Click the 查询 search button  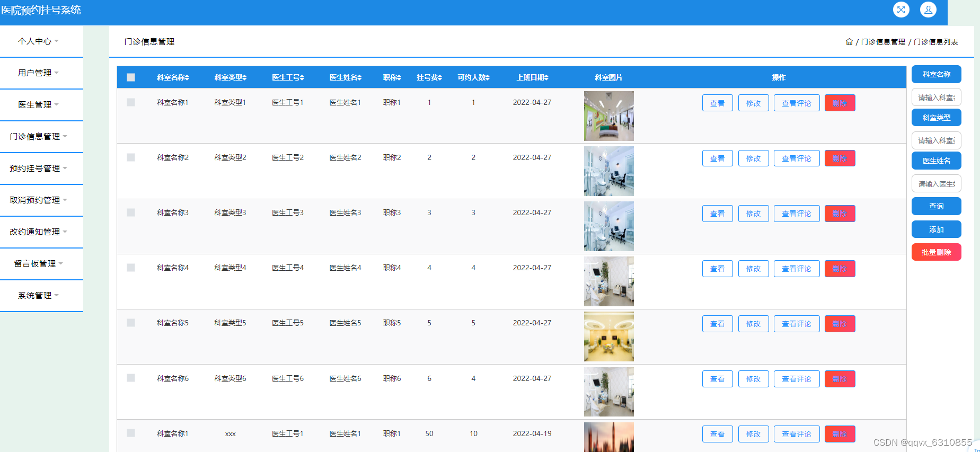[936, 206]
